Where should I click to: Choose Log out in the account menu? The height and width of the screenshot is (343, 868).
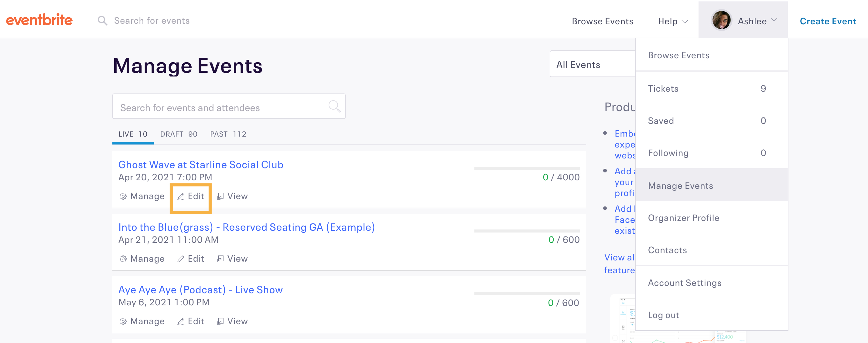[x=664, y=315]
